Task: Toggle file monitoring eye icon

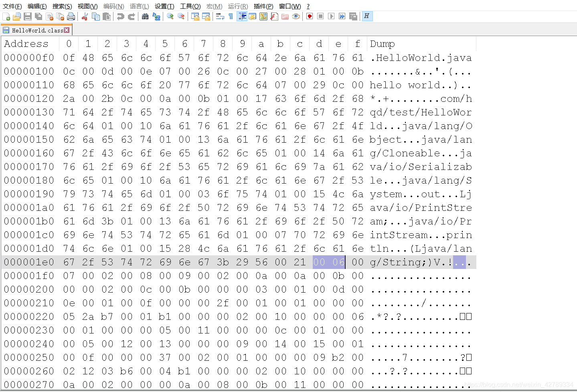Action: (x=296, y=16)
